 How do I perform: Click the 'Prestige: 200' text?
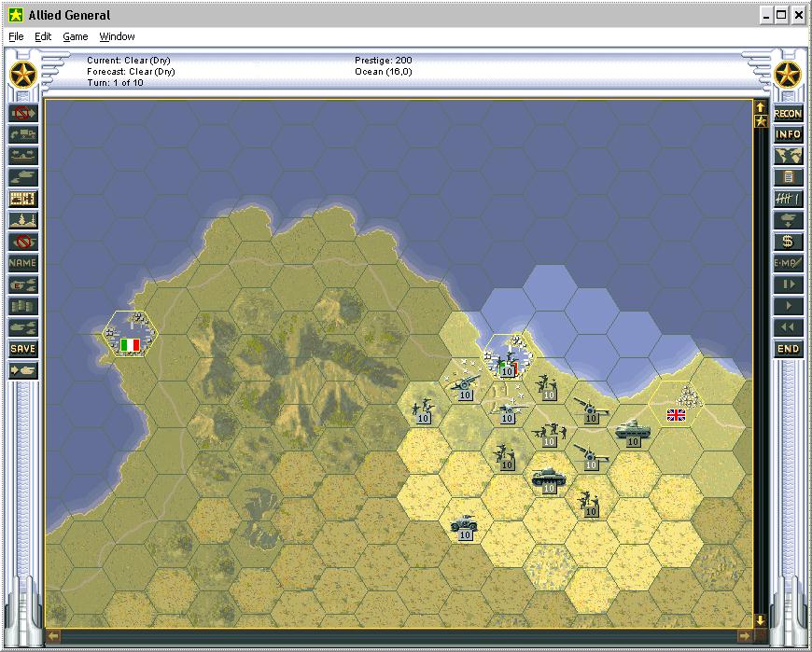[x=384, y=60]
